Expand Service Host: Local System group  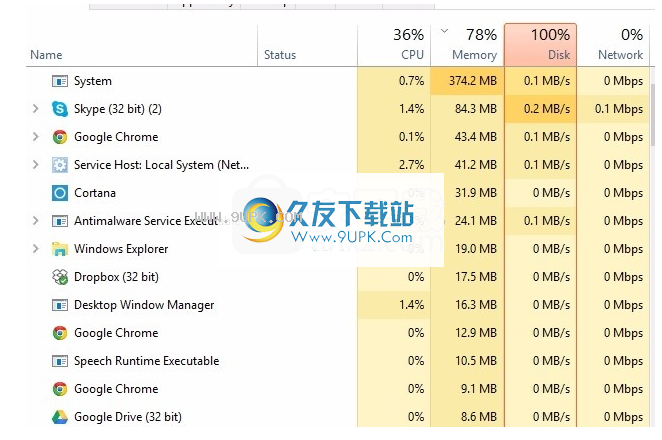[36, 165]
